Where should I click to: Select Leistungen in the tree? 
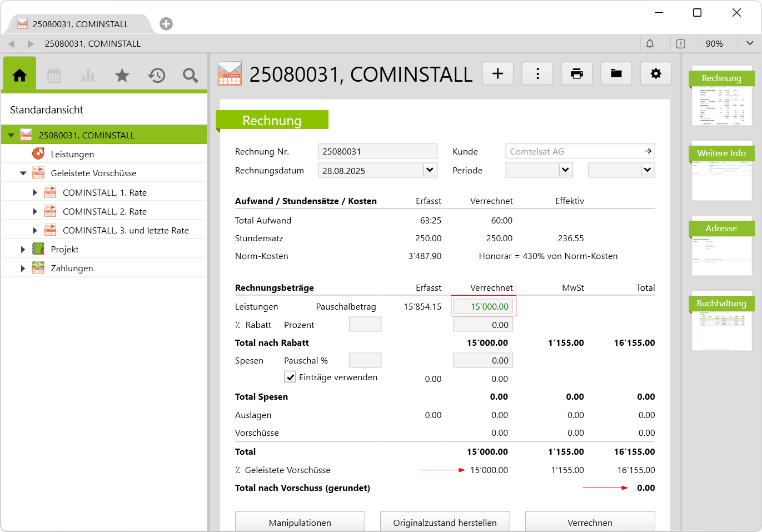[x=72, y=154]
